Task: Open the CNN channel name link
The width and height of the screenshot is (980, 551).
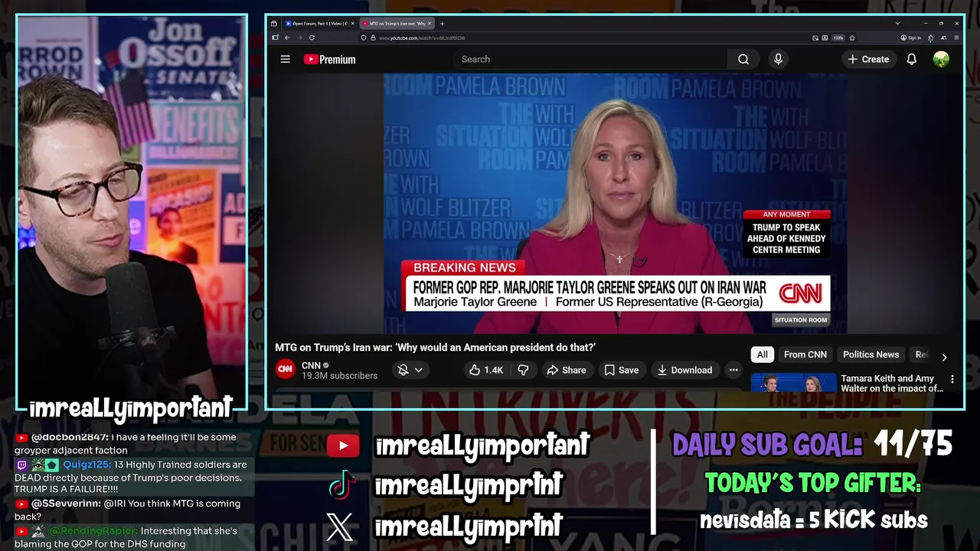Action: [311, 365]
